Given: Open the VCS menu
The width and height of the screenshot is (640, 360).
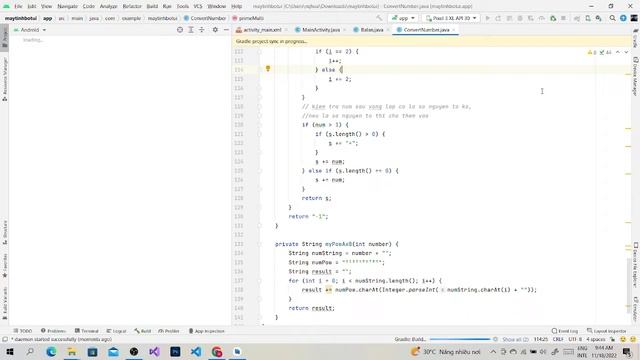Looking at the screenshot, I should pyautogui.click(x=198, y=6).
